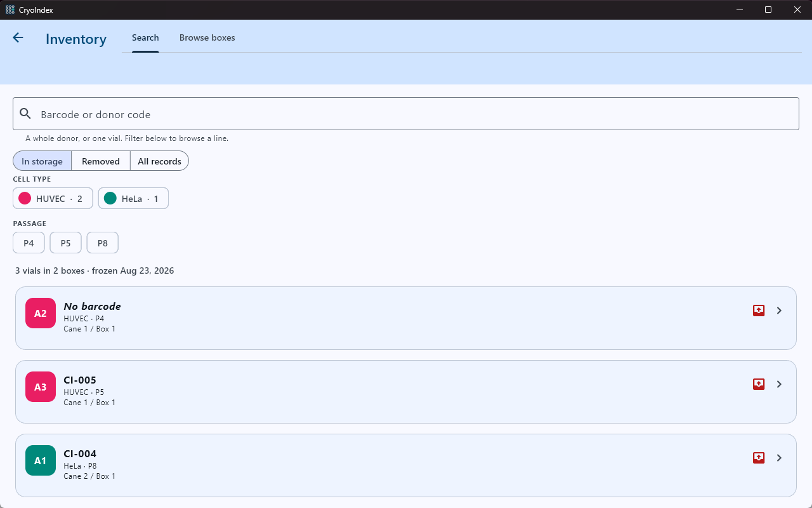Click the A3 position badge for CI-005
The image size is (812, 508).
tap(41, 387)
